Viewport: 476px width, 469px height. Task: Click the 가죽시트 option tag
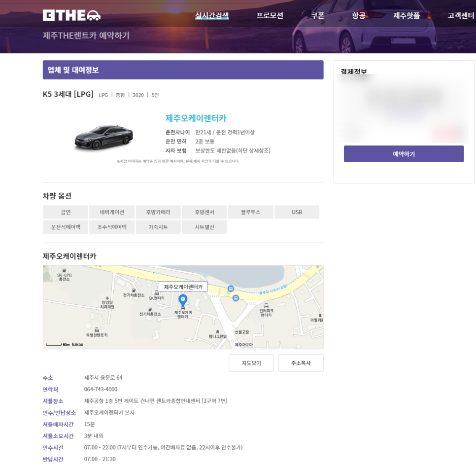pyautogui.click(x=158, y=227)
